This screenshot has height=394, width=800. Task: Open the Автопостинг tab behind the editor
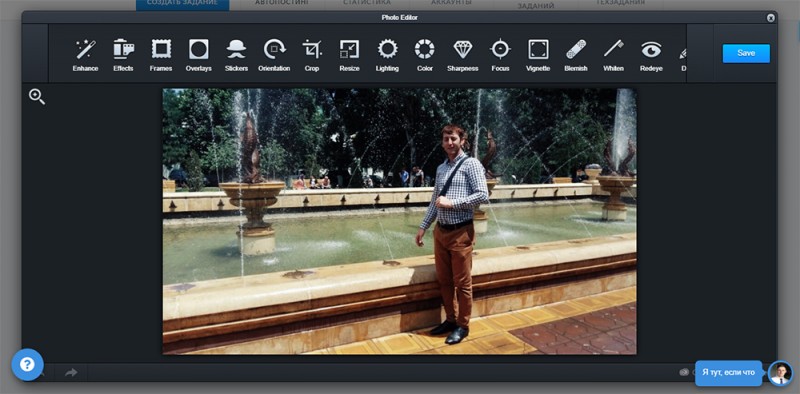(281, 3)
